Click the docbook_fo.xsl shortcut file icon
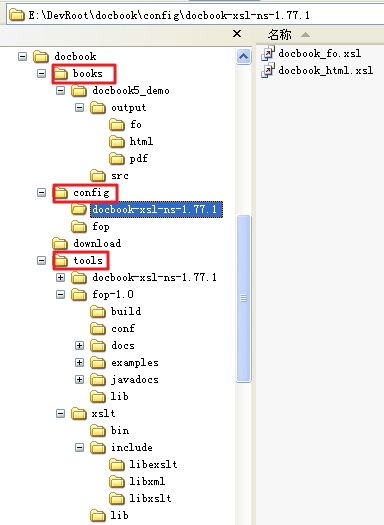The width and height of the screenshot is (384, 525). click(x=268, y=54)
